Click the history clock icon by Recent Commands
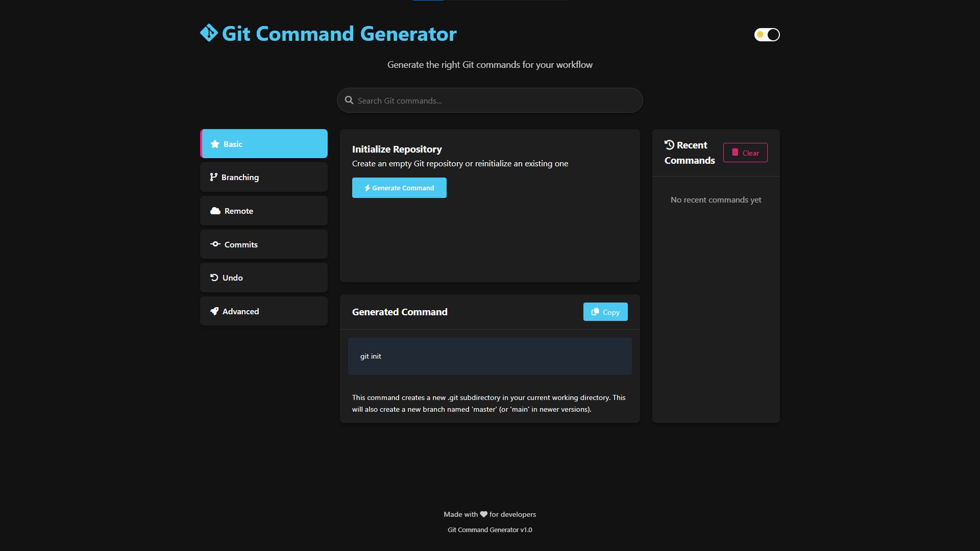This screenshot has width=980, height=551. pyautogui.click(x=669, y=145)
